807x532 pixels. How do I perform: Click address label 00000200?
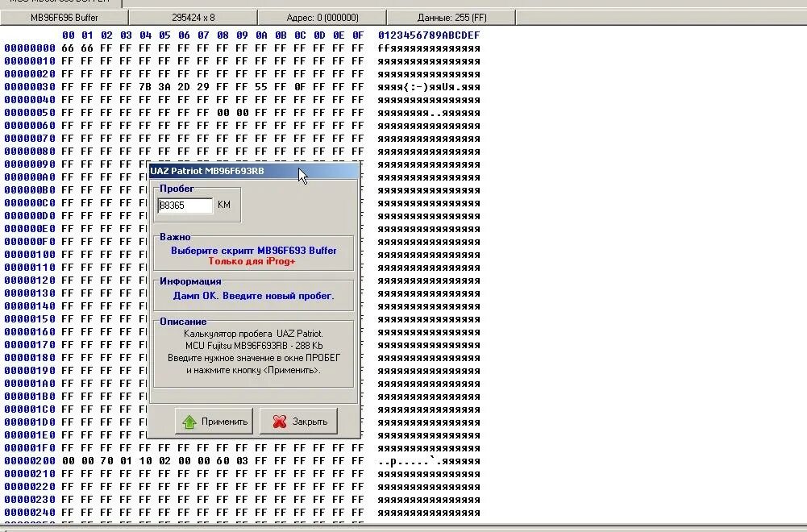[30, 461]
